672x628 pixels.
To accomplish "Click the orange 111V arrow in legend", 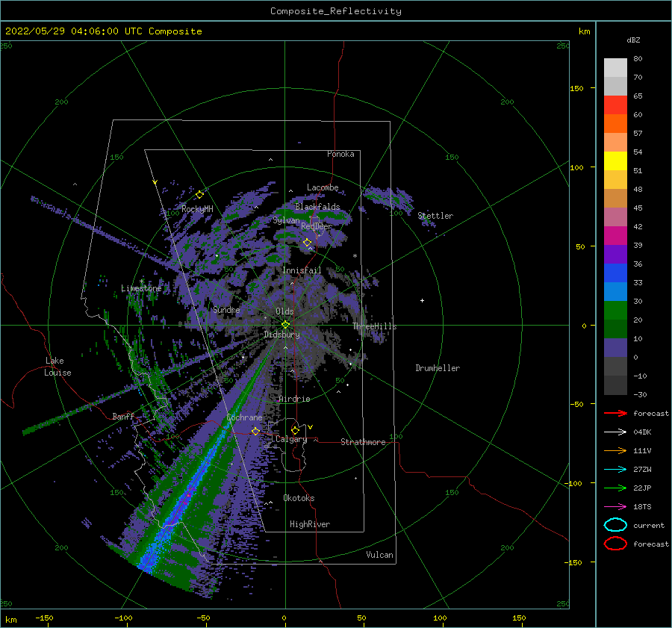I will (x=615, y=450).
